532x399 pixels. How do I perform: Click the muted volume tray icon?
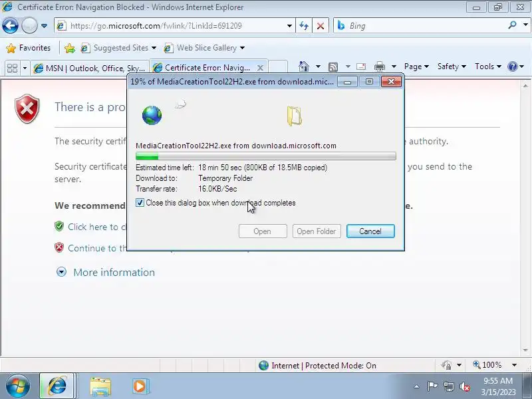tap(465, 386)
